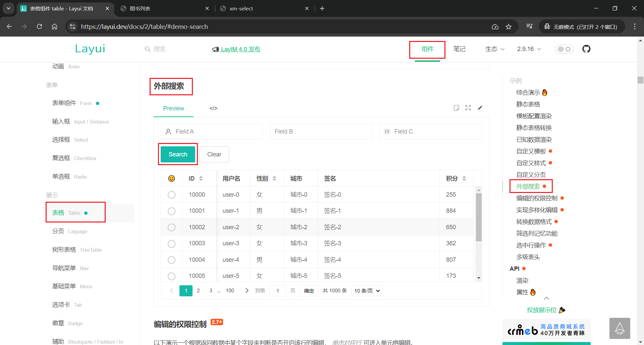Open the media control icon in toolbar
This screenshot has height=345, width=644.
(x=530, y=27)
